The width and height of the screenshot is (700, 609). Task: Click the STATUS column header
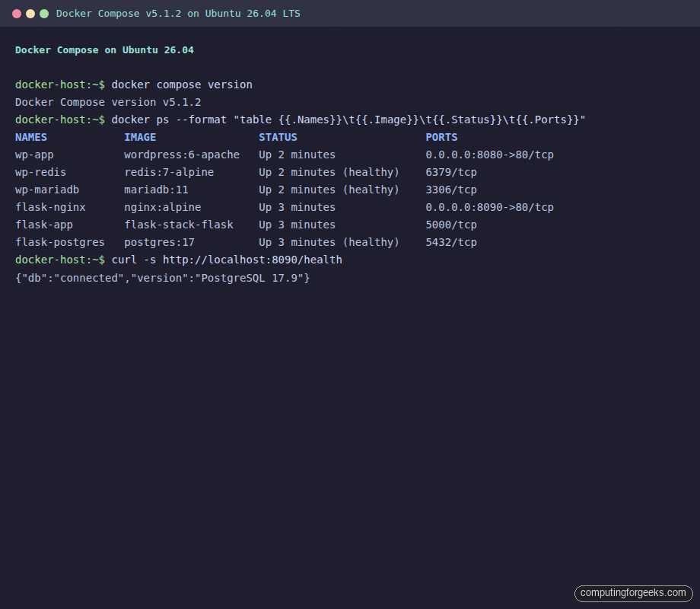(278, 137)
